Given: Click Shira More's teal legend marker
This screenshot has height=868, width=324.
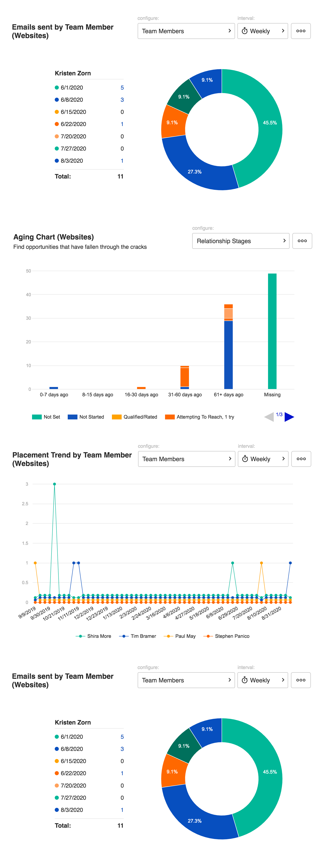Looking at the screenshot, I should point(80,636).
